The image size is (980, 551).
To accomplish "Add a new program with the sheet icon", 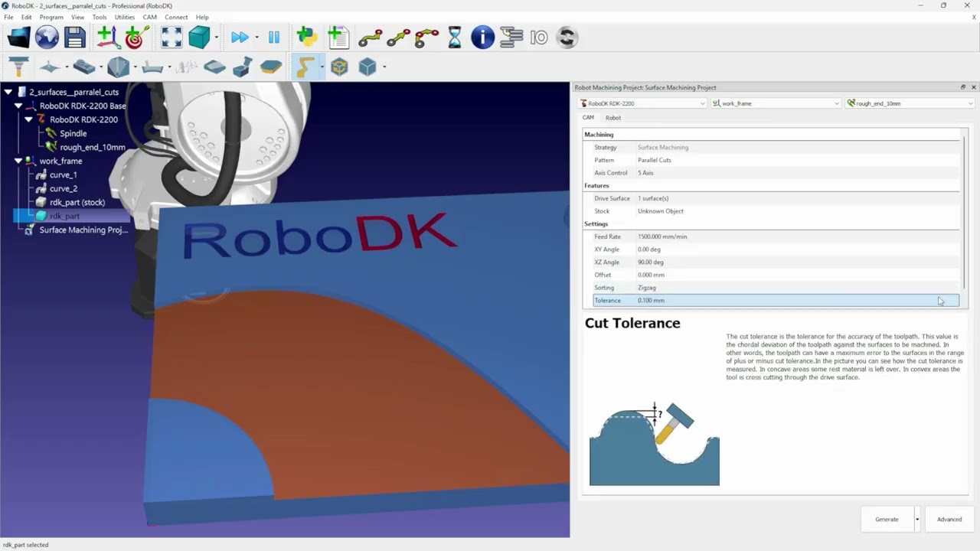I will tap(338, 37).
